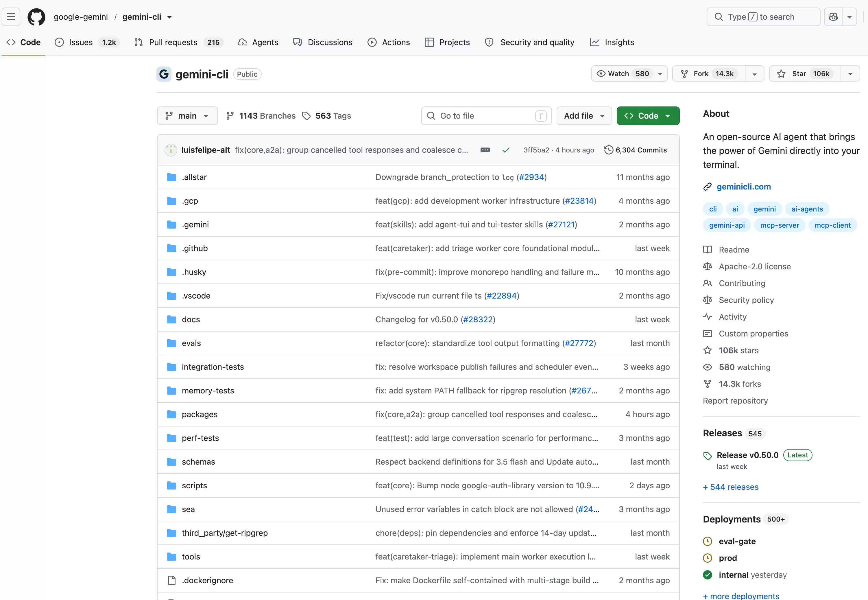This screenshot has height=600, width=868.
Task: Open the green Code dropdown
Action: (648, 116)
